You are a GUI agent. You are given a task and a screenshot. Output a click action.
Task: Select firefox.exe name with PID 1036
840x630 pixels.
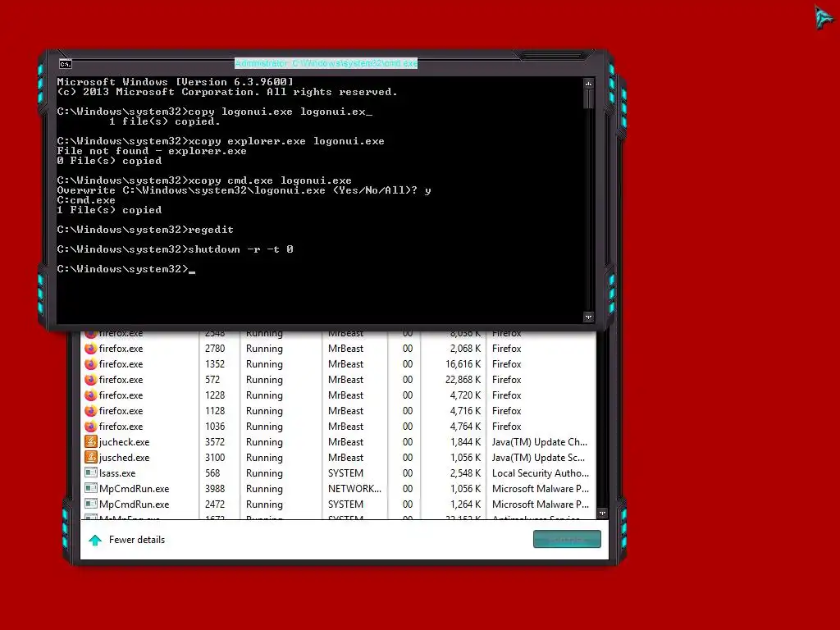pos(121,427)
